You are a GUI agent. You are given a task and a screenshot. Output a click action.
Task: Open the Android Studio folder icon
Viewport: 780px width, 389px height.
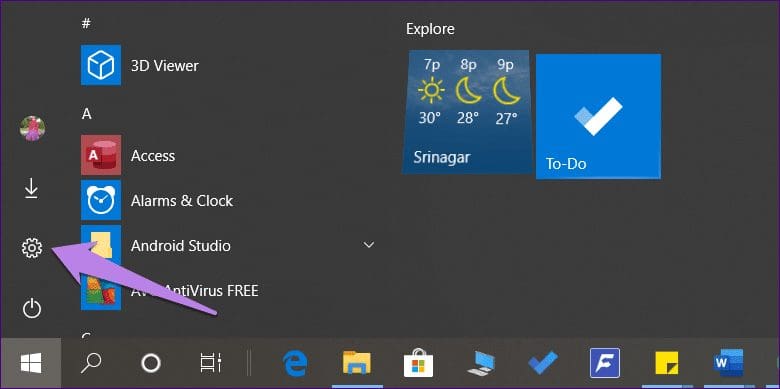pos(101,245)
